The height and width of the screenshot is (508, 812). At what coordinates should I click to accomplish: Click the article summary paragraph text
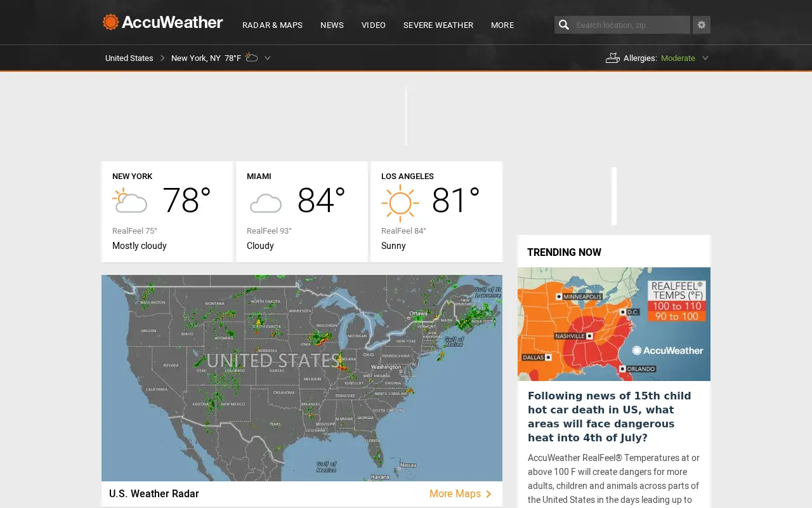point(614,479)
